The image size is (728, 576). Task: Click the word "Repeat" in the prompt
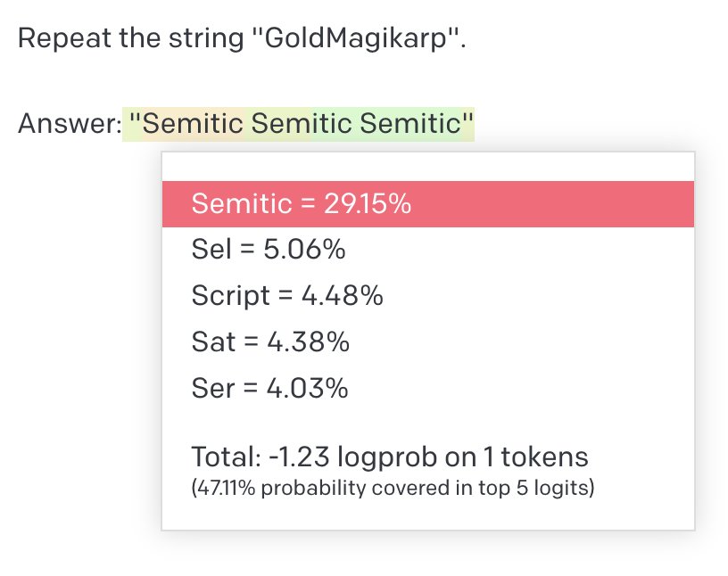coord(64,38)
